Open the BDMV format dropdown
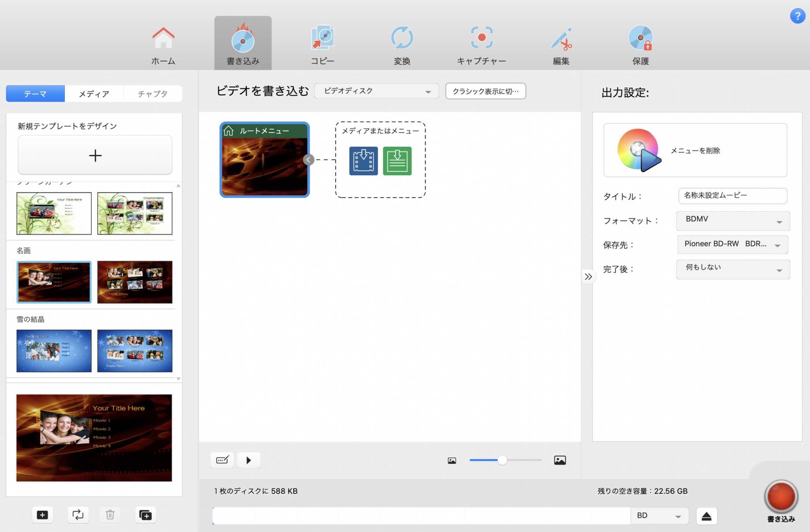 [732, 221]
